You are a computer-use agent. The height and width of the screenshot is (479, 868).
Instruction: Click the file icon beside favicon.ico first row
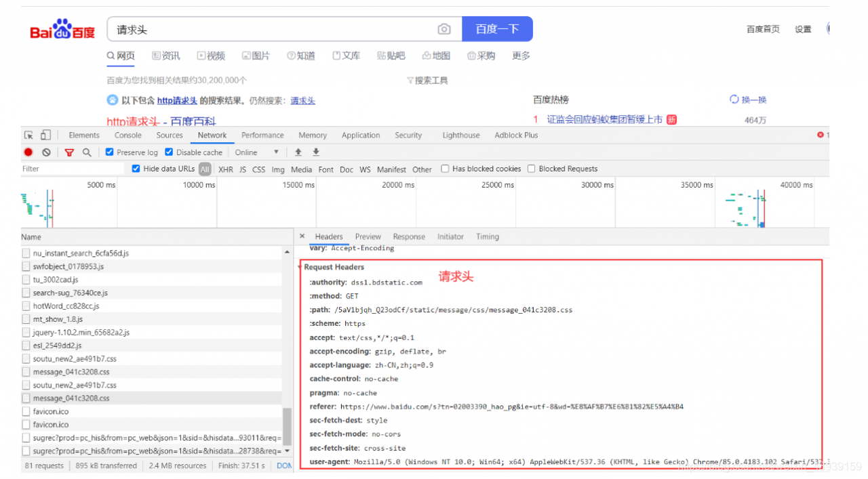click(x=26, y=411)
